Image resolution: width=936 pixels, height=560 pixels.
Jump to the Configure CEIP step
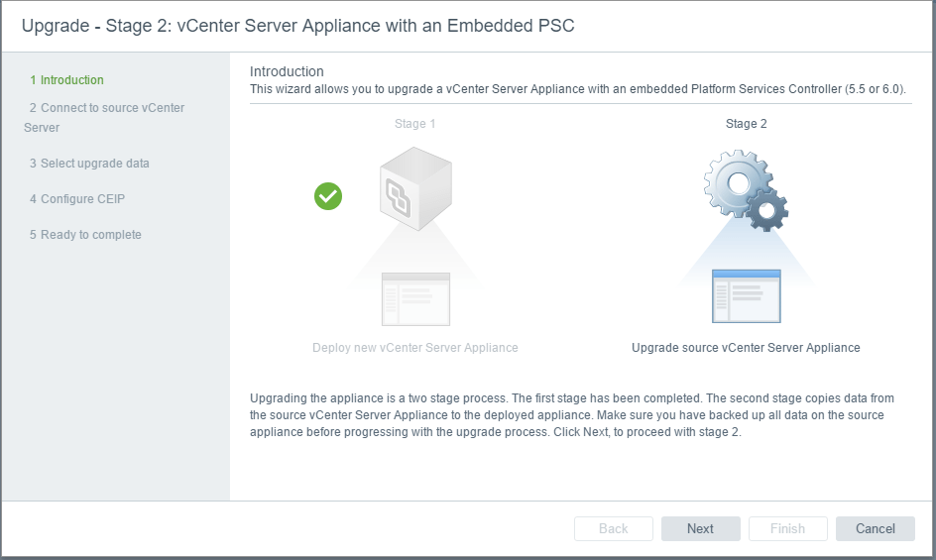tap(77, 199)
